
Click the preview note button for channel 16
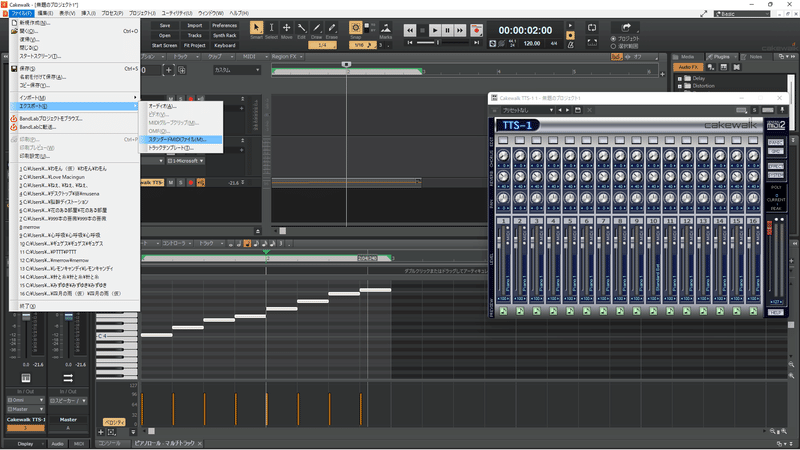(753, 311)
